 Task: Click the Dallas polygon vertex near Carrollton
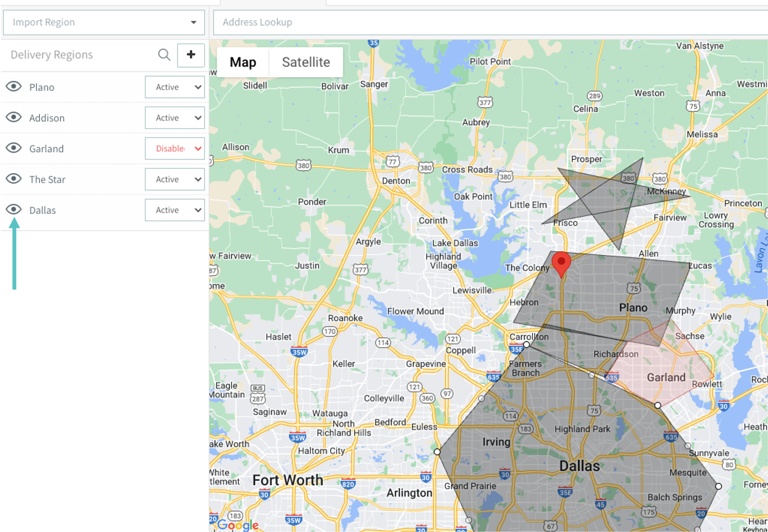tap(526, 344)
